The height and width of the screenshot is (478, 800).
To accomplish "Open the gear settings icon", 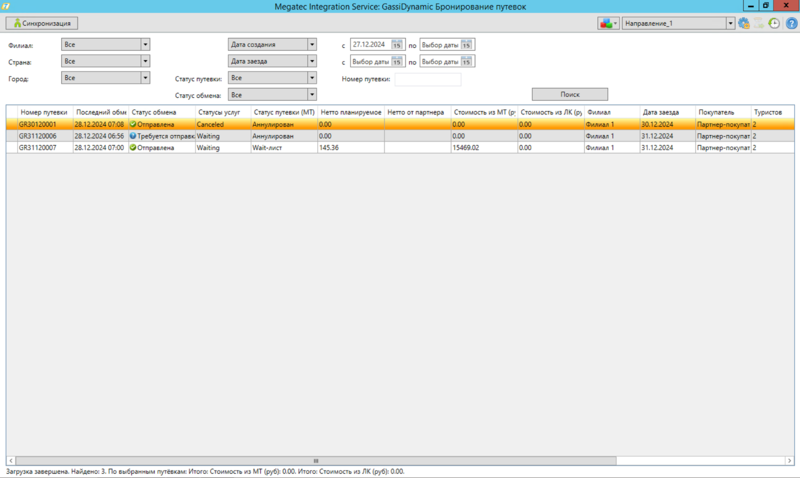I will coord(744,23).
